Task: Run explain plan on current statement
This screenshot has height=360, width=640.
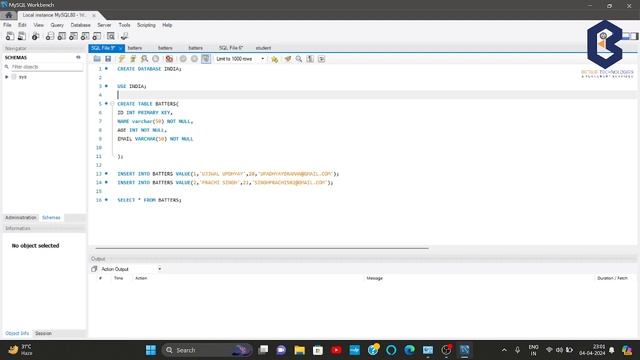Action: tap(144, 59)
